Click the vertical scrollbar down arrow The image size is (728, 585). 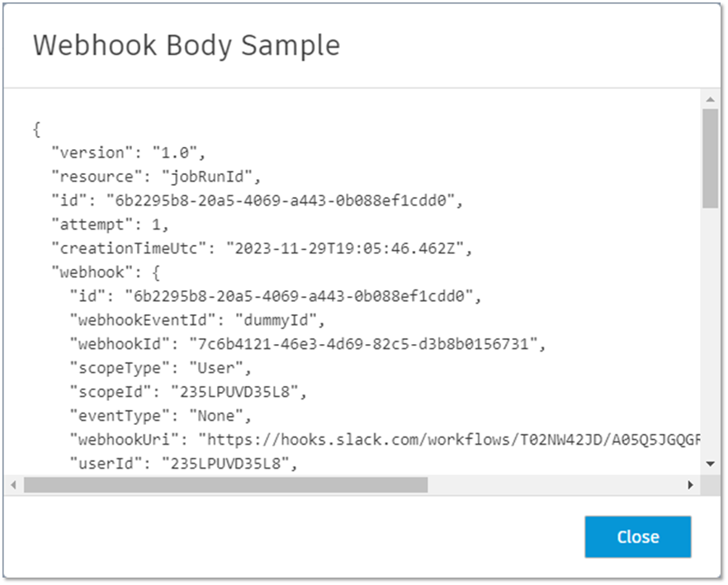[709, 464]
